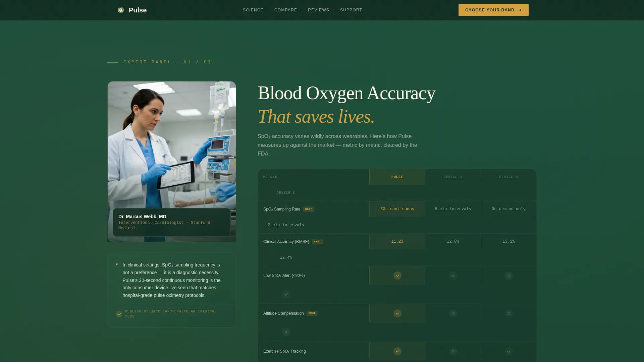Click the BEST badge on SpO₂ Sampling Rate
The height and width of the screenshot is (362, 644).
click(x=309, y=209)
